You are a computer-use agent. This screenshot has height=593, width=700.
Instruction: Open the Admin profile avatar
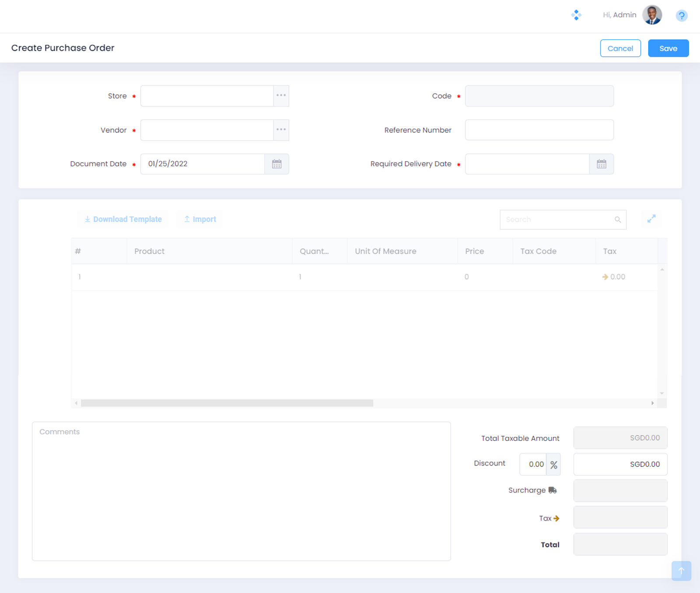coord(652,15)
